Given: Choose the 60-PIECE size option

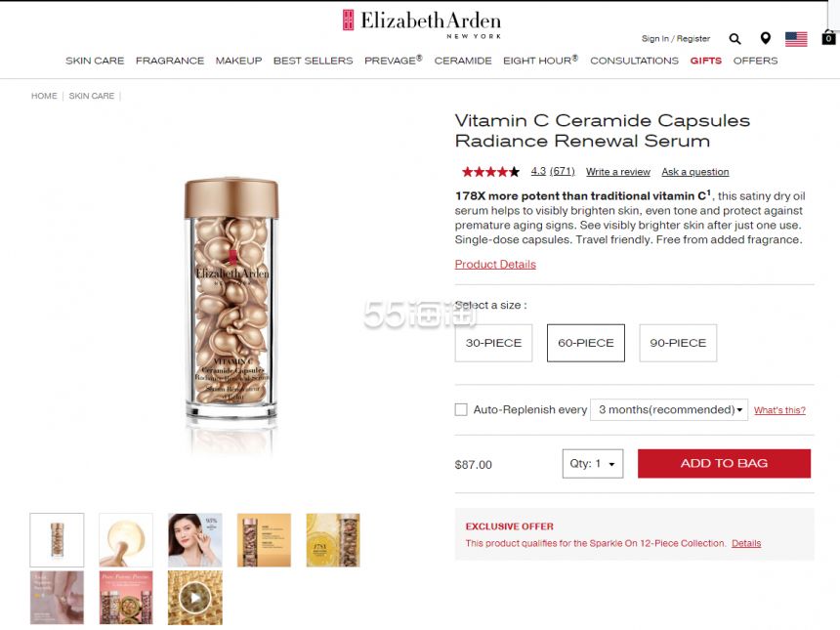Looking at the screenshot, I should point(585,343).
